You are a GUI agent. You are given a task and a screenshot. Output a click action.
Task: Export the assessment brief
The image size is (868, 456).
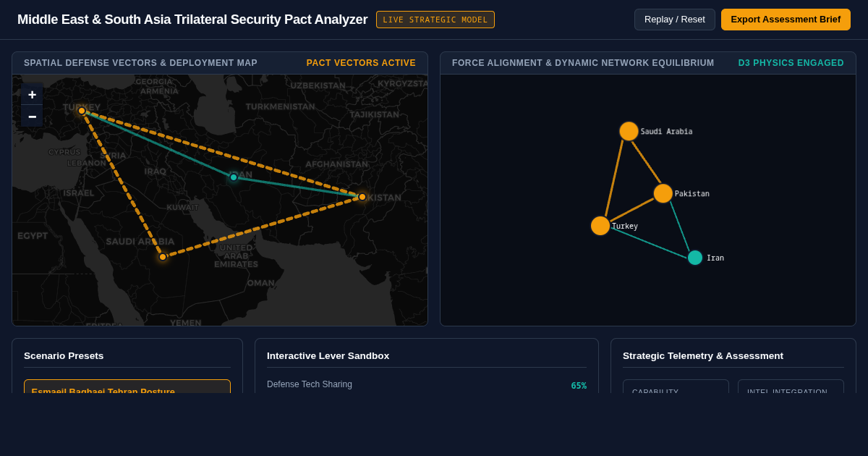[x=786, y=20]
